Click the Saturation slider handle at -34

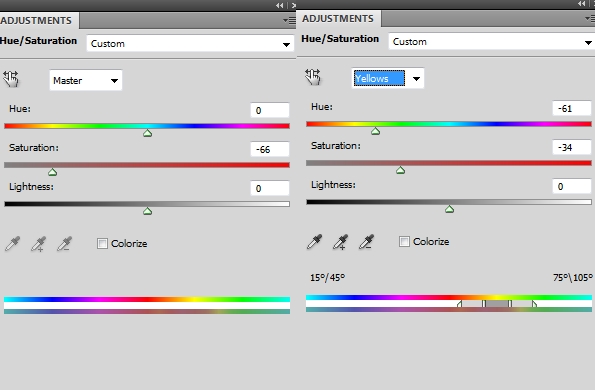400,170
